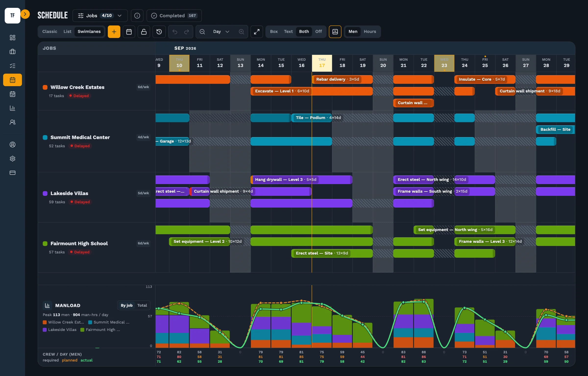Open the bar chart reports sidebar icon
The height and width of the screenshot is (376, 588).
(12, 108)
